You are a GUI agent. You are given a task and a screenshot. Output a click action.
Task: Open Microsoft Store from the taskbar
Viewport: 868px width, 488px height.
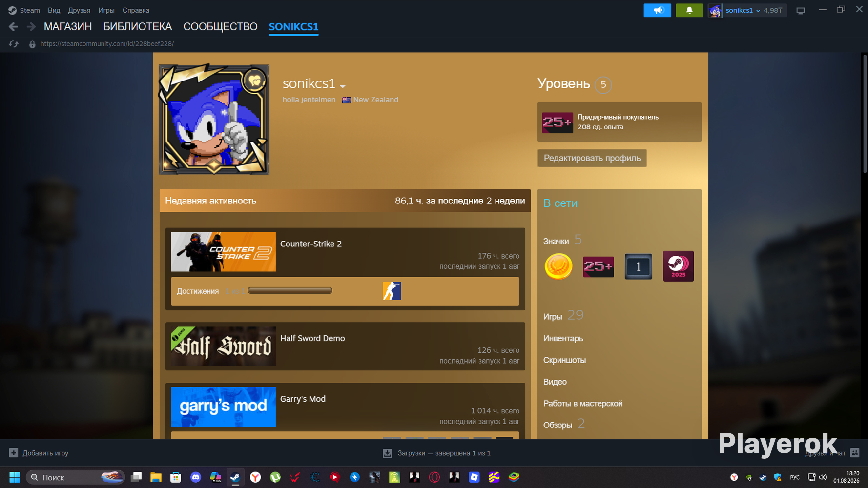[x=176, y=477]
